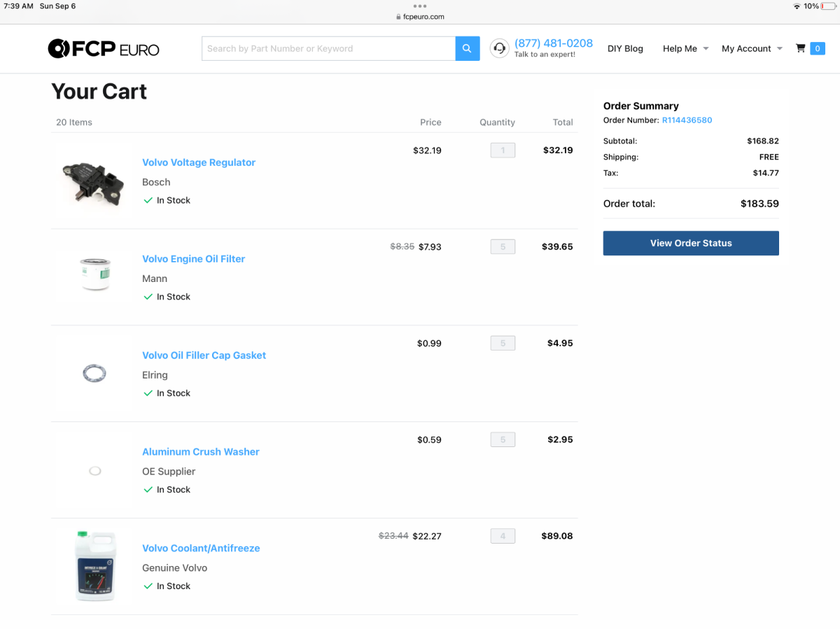Open order number R114436580 link
840x629 pixels.
pos(687,120)
